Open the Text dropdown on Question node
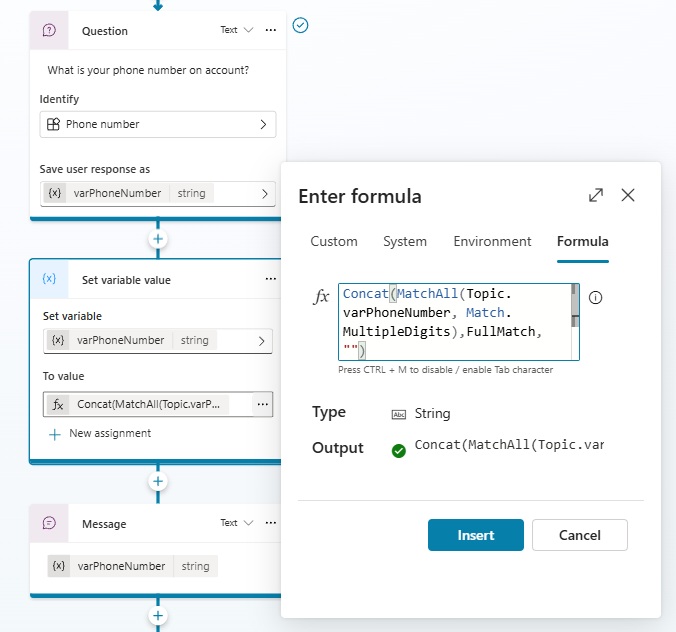This screenshot has width=676, height=632. coord(237,30)
